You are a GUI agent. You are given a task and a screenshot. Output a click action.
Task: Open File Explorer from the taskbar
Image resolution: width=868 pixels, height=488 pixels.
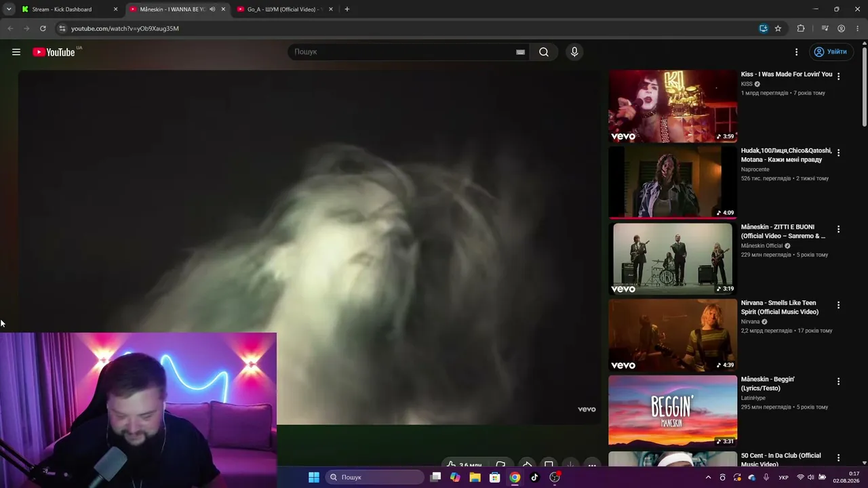click(475, 477)
